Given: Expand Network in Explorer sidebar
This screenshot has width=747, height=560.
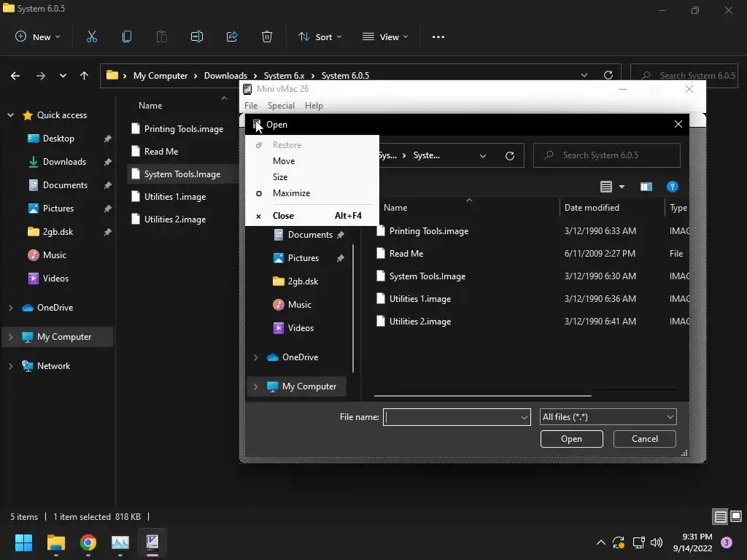Looking at the screenshot, I should pos(10,366).
